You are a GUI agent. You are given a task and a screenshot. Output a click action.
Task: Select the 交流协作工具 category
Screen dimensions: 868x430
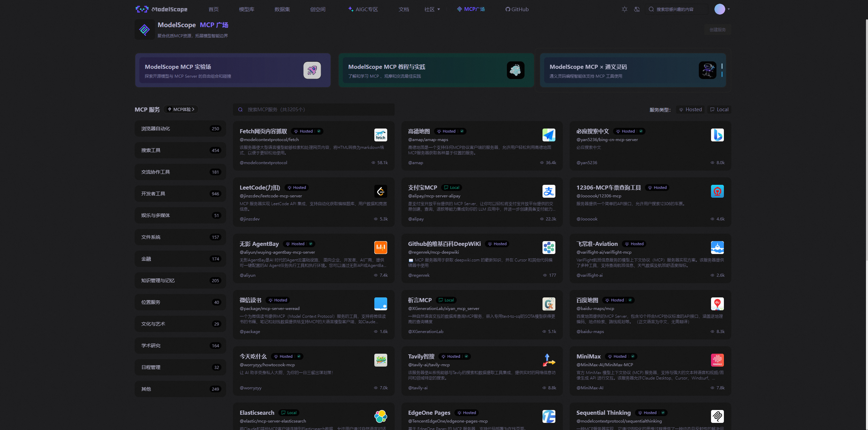(180, 172)
